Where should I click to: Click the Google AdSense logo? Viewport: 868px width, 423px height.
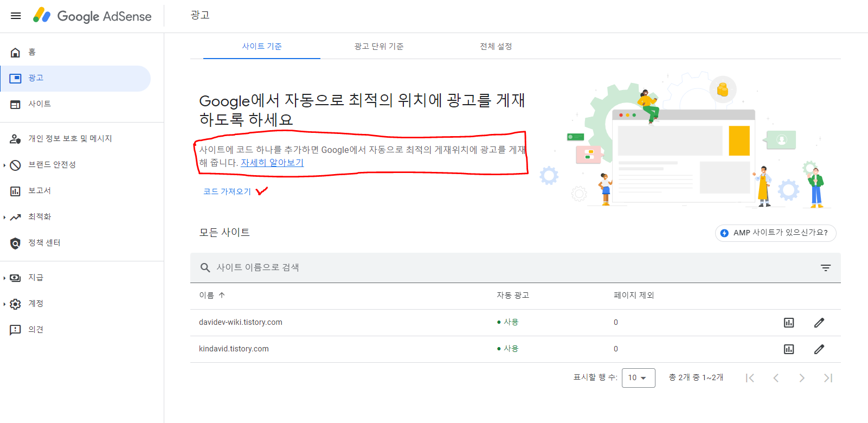point(92,16)
